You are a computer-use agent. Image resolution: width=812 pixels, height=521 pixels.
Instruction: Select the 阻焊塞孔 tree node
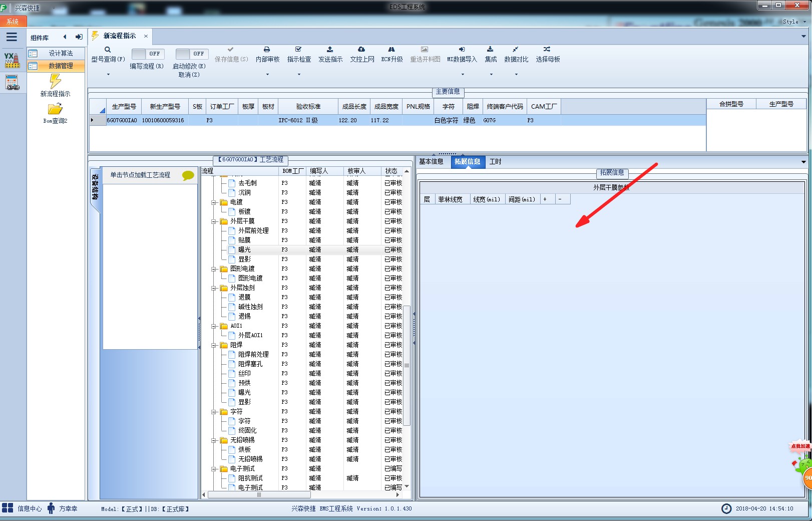click(250, 364)
